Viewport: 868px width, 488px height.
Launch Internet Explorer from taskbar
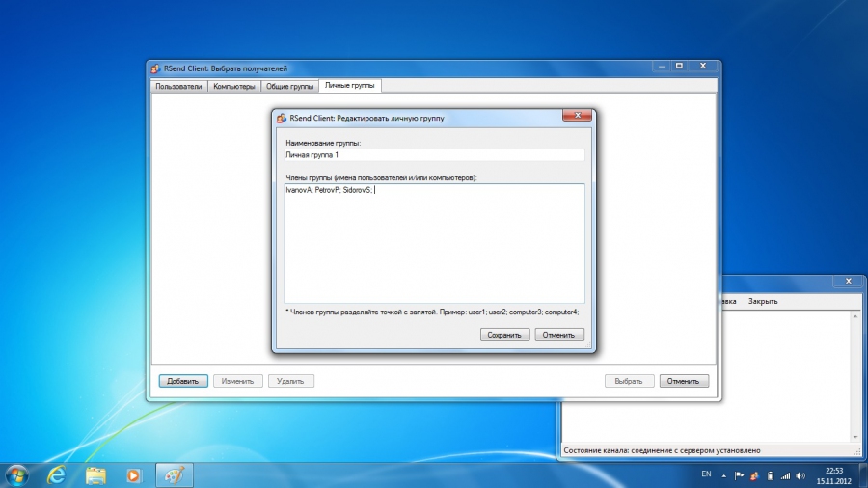(57, 475)
